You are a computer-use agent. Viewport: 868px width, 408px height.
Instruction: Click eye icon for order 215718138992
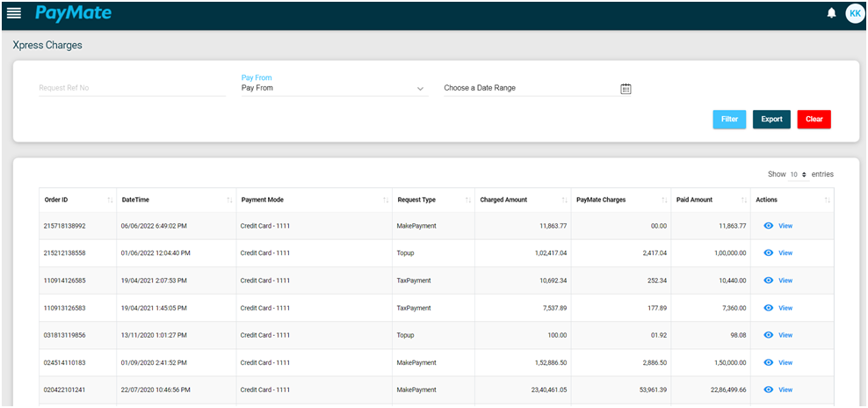click(x=769, y=226)
